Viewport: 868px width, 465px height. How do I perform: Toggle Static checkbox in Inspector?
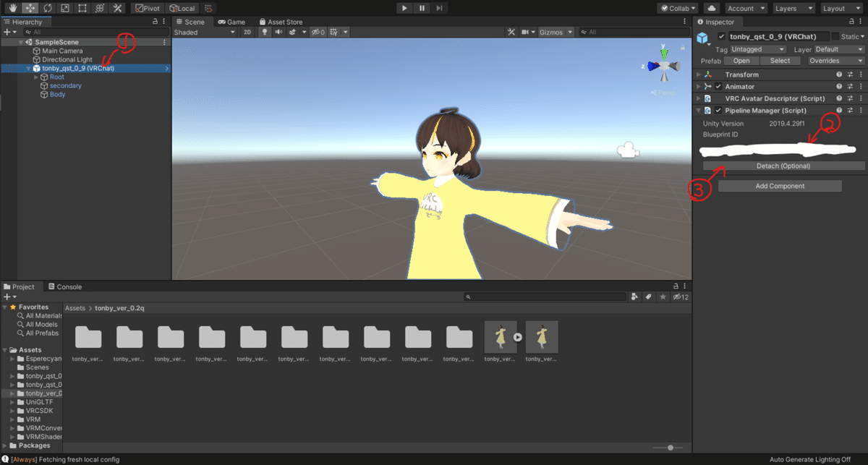coord(836,37)
